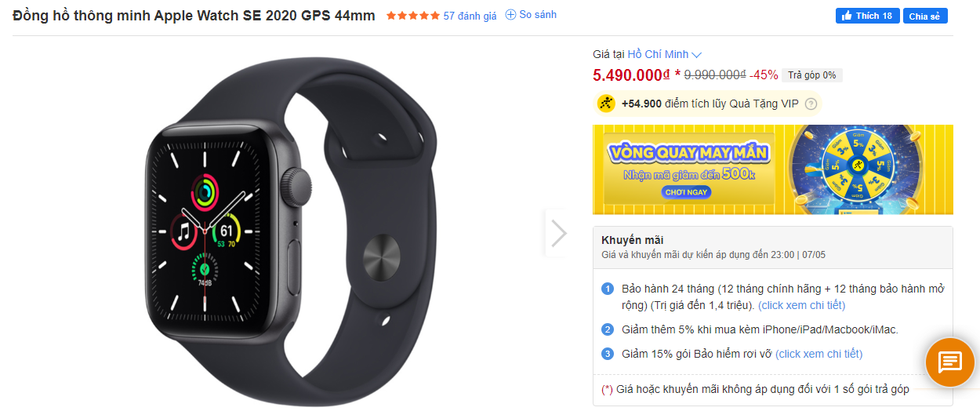
Task: Click the So sánh compare link
Action: click(x=538, y=15)
